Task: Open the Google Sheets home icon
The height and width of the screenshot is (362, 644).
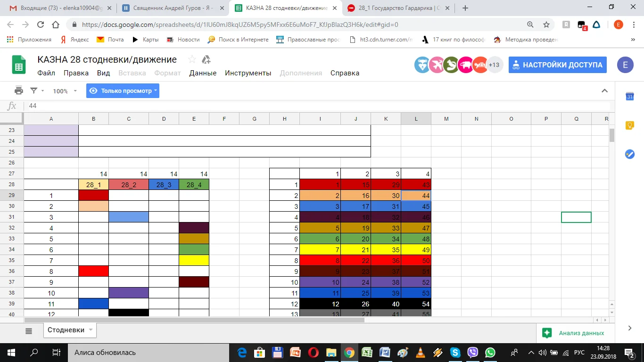Action: [x=19, y=65]
